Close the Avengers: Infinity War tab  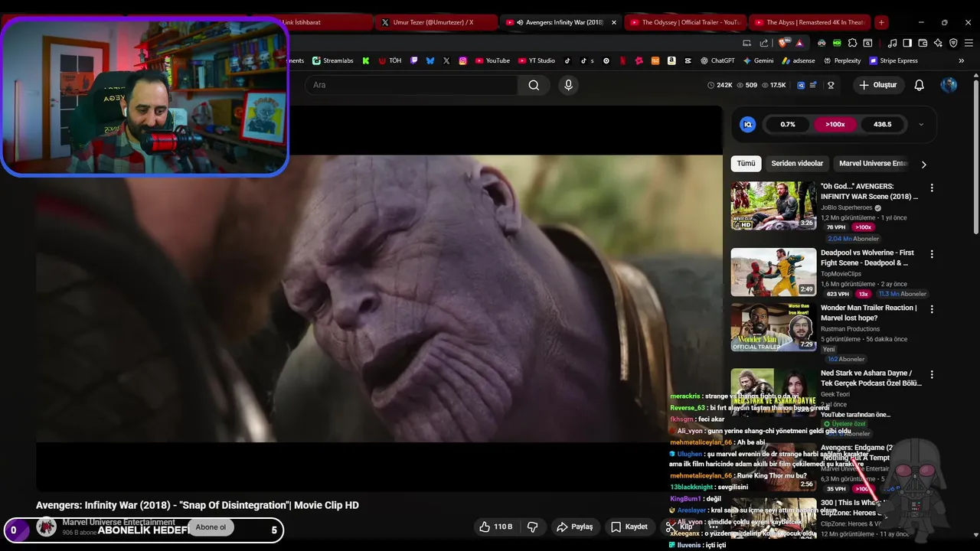(x=613, y=22)
